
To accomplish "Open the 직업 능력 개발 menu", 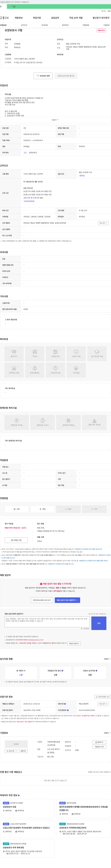I will click(x=76, y=18).
